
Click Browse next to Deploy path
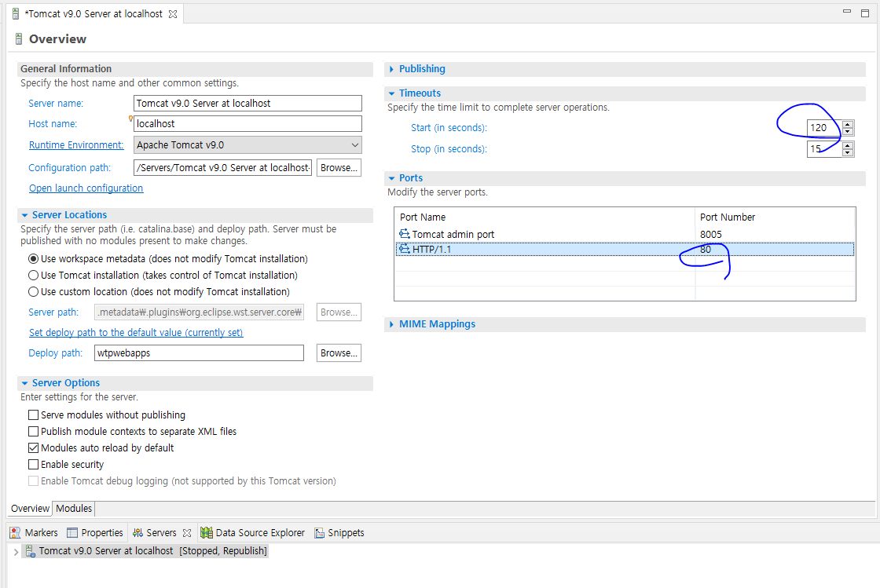pos(339,353)
